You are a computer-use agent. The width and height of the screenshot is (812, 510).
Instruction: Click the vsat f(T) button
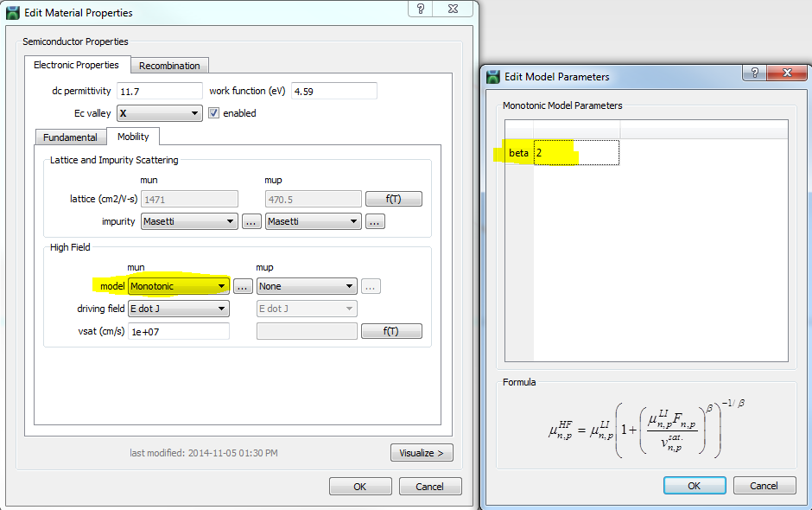coord(391,331)
